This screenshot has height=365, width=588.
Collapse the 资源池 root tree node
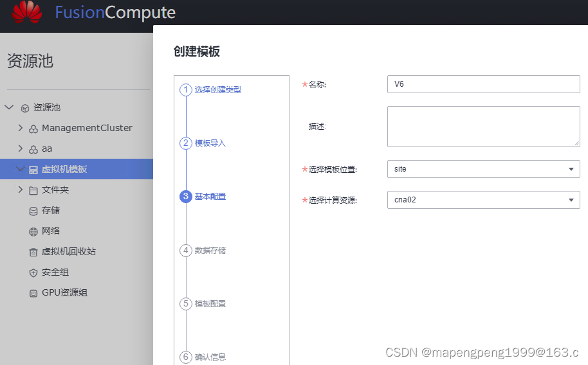(x=9, y=107)
